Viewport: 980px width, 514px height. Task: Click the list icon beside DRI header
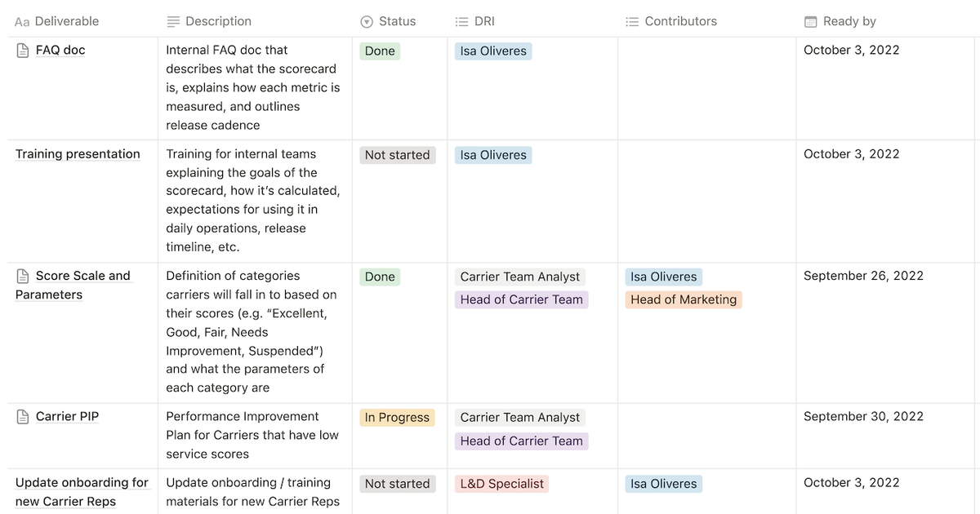click(x=462, y=21)
